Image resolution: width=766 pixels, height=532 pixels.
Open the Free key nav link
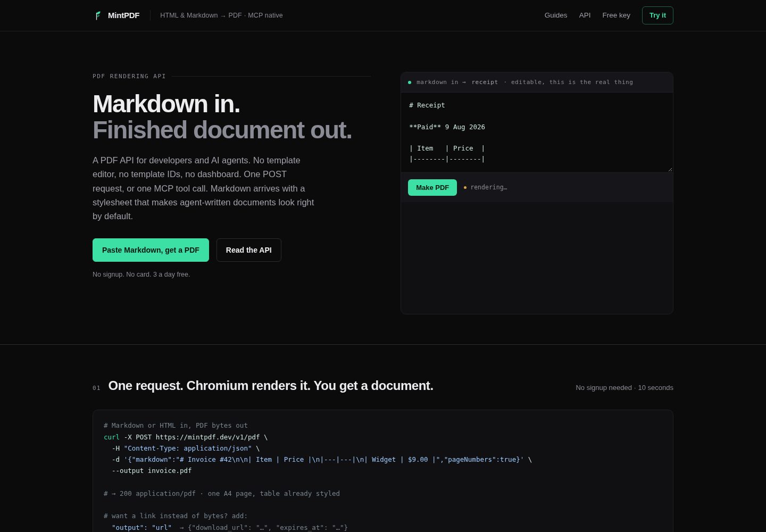(x=616, y=15)
